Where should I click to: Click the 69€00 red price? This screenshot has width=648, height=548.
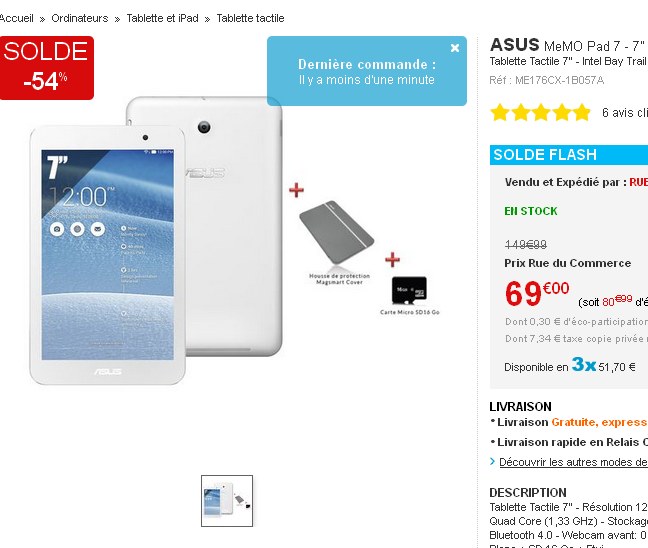click(x=537, y=293)
